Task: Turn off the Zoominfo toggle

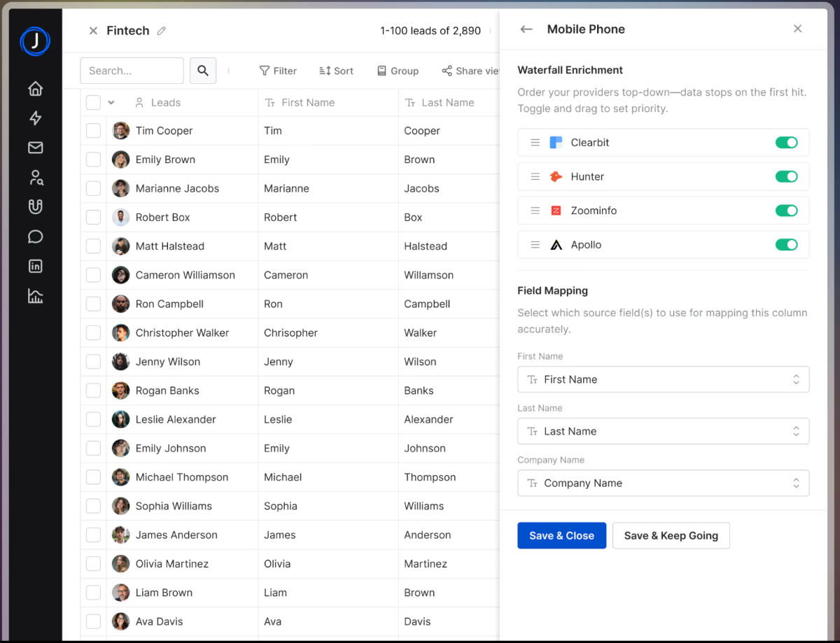Action: coord(786,211)
